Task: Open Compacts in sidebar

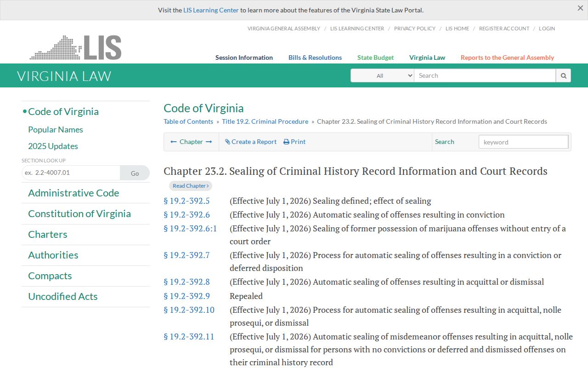Action: 50,276
